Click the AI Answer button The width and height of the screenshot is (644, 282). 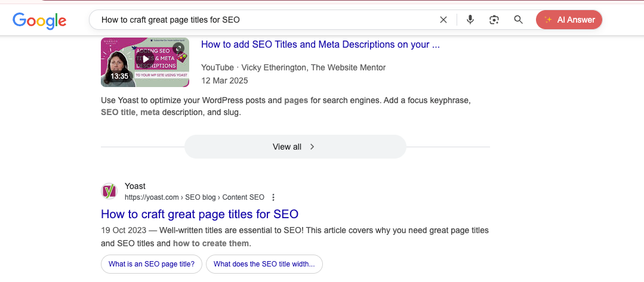569,20
